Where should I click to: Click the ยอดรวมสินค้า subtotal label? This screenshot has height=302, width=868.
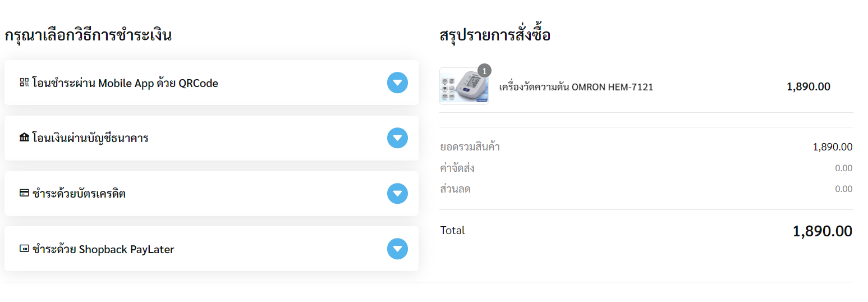(470, 148)
